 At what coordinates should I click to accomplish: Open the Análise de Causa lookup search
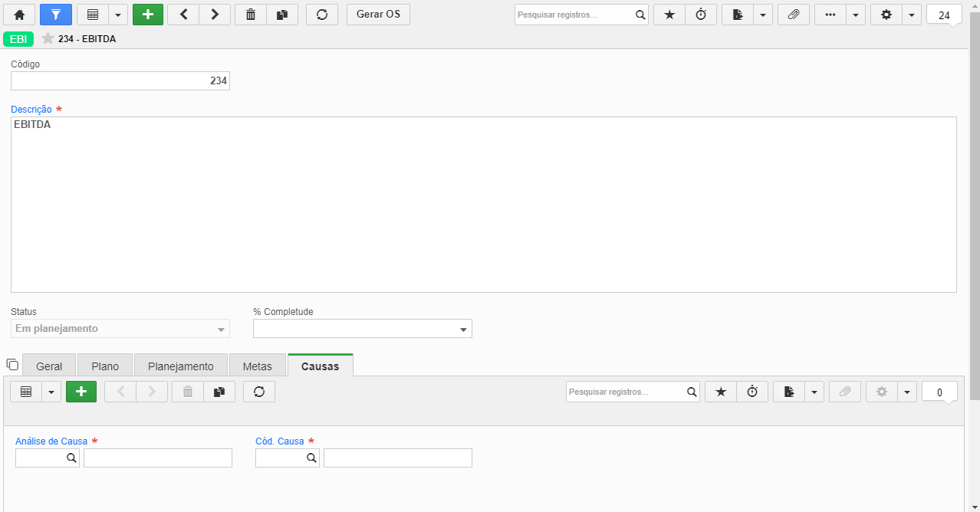[71, 458]
